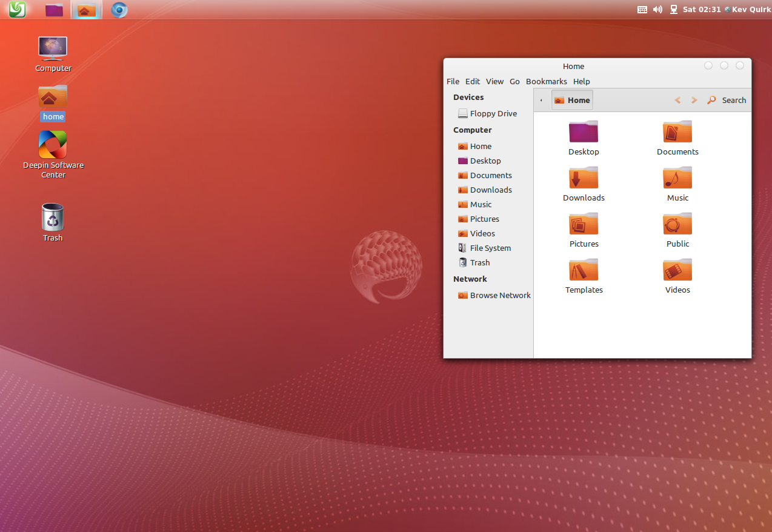Select the Computer desktop icon
Image resolution: width=772 pixels, height=532 pixels.
(x=53, y=48)
